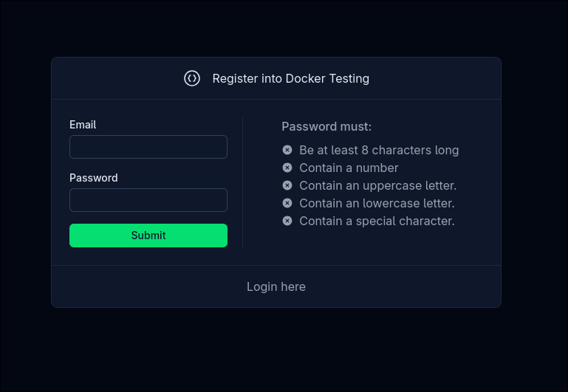Viewport: 568px width, 392px height.
Task: Click the Password must: heading
Action: [x=326, y=126]
